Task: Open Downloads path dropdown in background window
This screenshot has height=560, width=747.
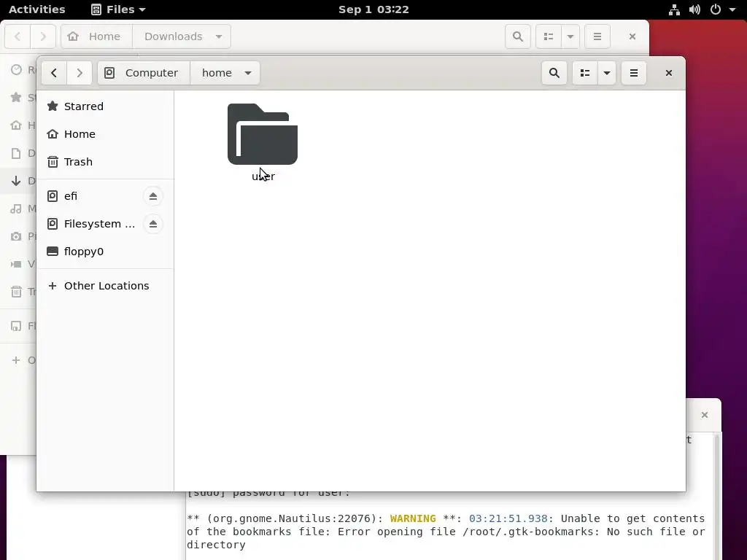Action: click(x=219, y=36)
